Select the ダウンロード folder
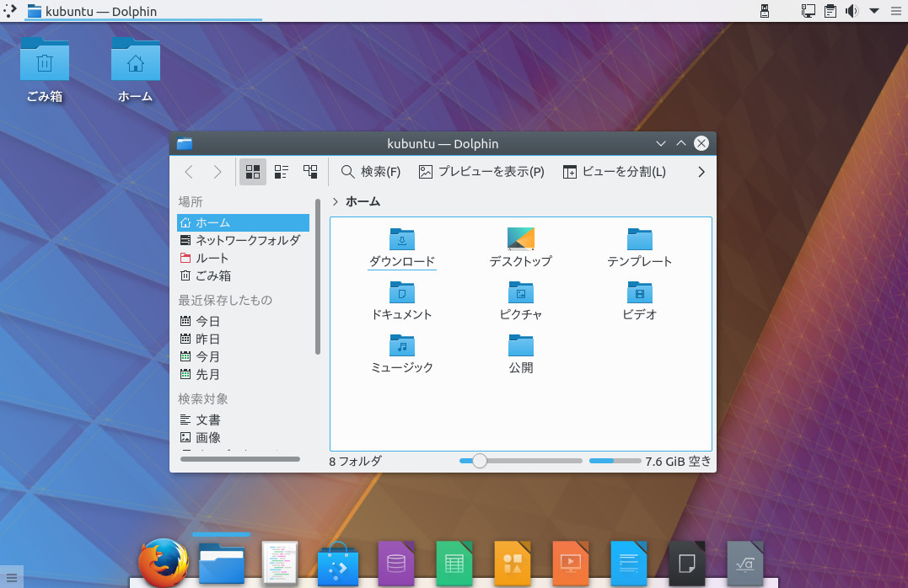 pos(402,248)
